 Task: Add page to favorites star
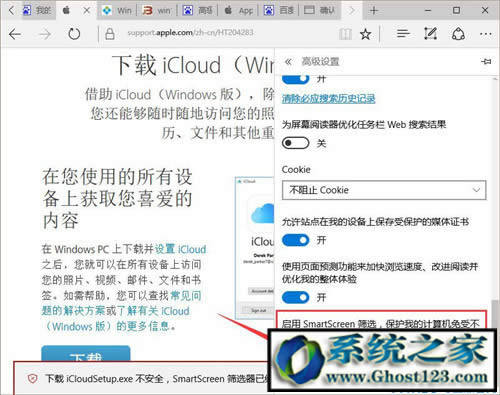click(x=366, y=34)
